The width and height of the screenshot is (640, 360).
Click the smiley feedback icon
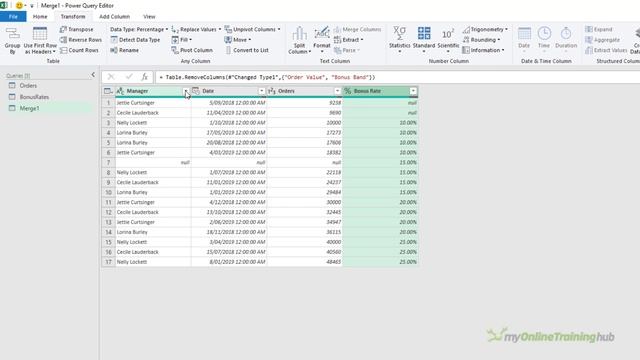(19, 5)
